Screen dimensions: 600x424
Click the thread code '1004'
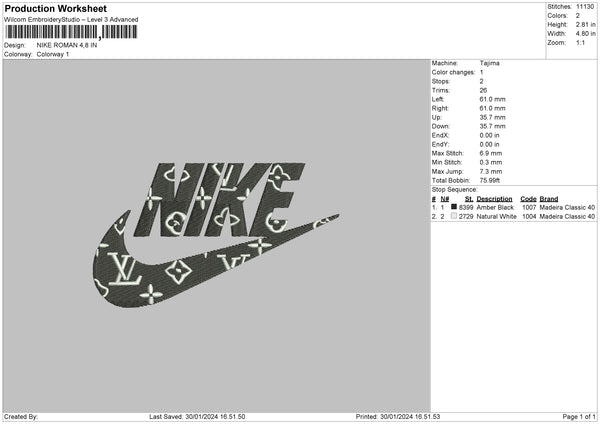pyautogui.click(x=529, y=217)
